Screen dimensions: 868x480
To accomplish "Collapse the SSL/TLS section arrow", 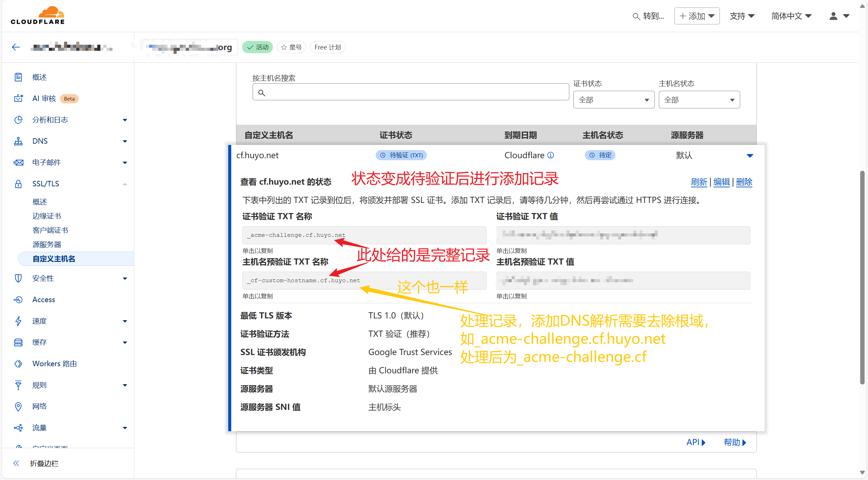I will 125,184.
